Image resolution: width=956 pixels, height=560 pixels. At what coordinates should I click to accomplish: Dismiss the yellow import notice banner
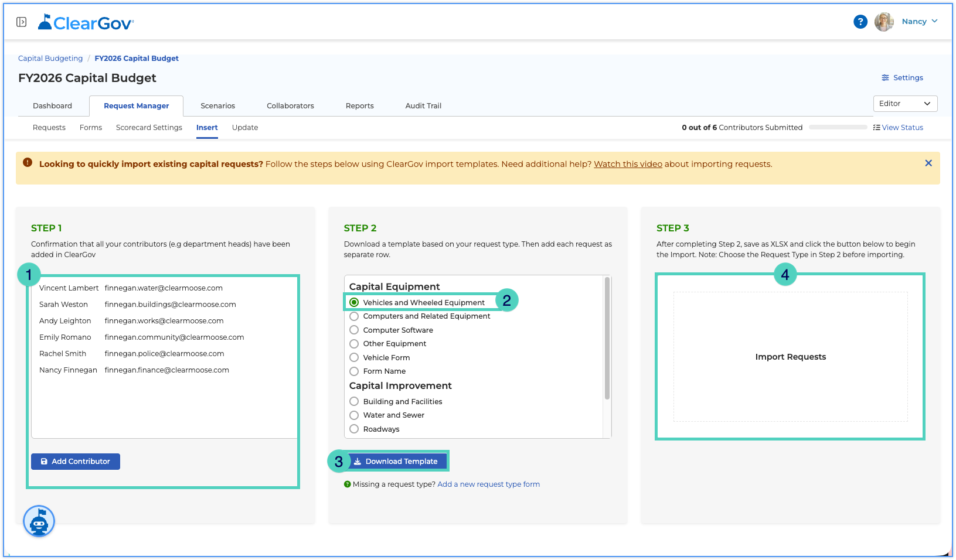coord(928,163)
